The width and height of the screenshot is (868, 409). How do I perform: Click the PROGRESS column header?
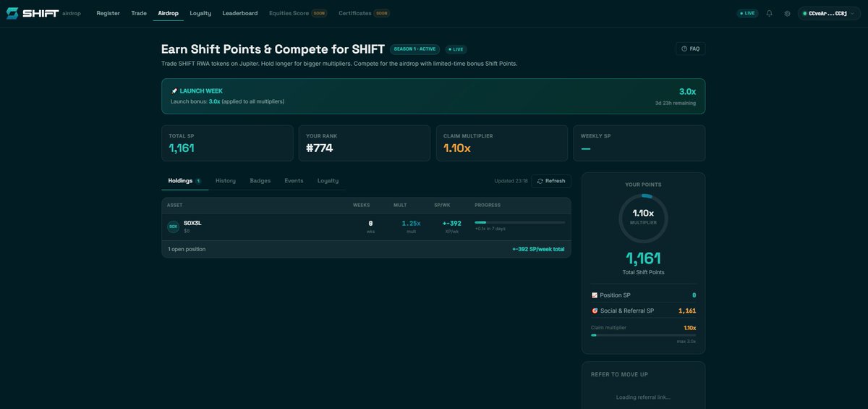click(x=488, y=205)
